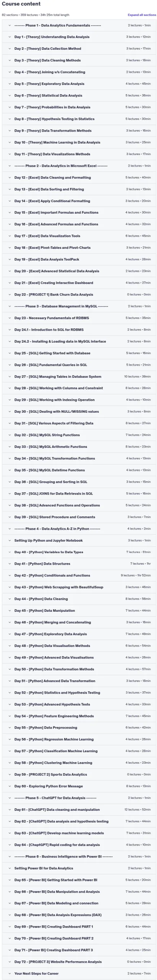This screenshot has height=980, width=157.
Task: Click chevron icon next to Day 12 Excel Data Cleaning
Action: [10, 178]
